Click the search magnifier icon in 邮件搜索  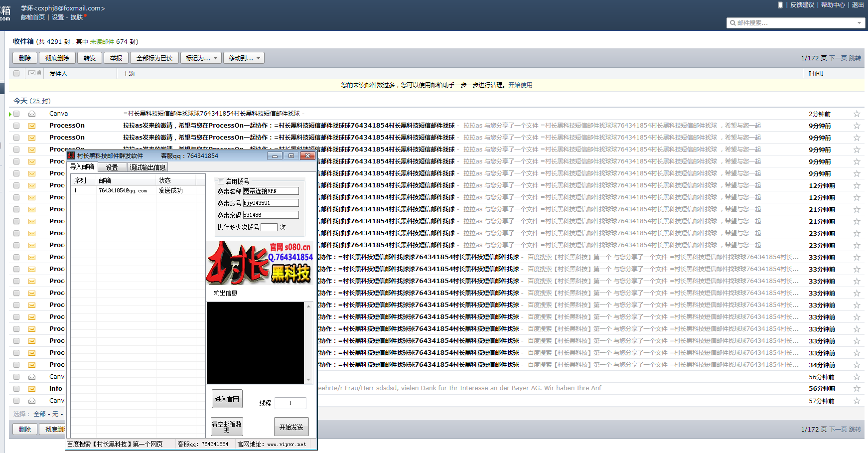(732, 23)
